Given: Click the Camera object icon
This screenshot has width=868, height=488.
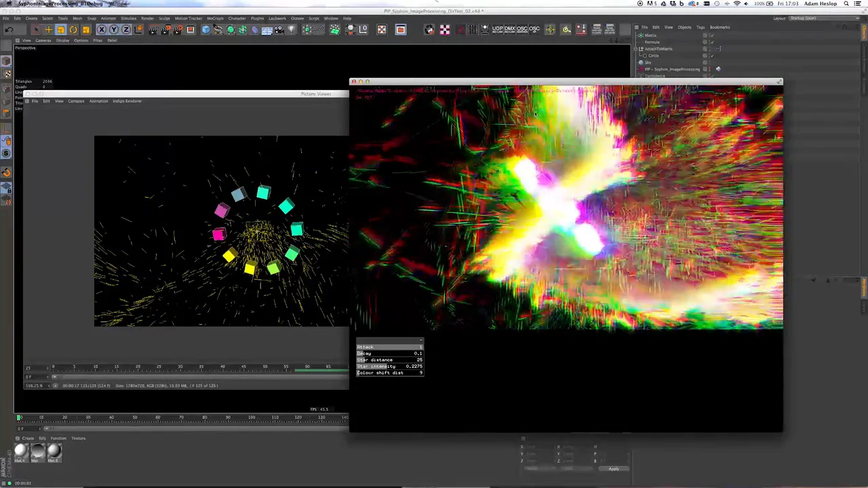Looking at the screenshot, I should [x=279, y=30].
